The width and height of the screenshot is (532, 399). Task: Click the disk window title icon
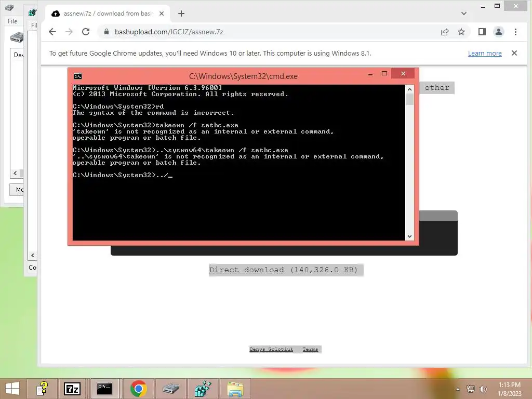click(9, 7)
